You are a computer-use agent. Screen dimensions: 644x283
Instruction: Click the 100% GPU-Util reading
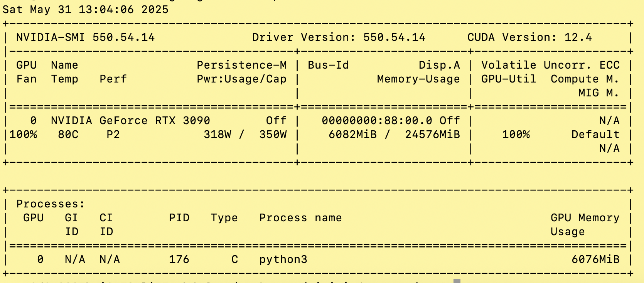[516, 135]
